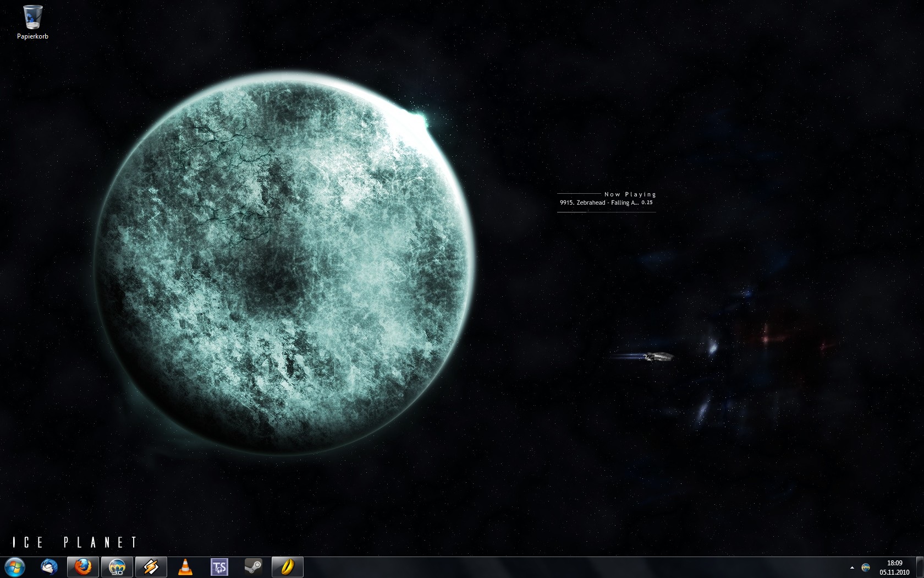Open the Maxthon 3.0 taskbar button
The height and width of the screenshot is (578, 924).
coord(117,567)
